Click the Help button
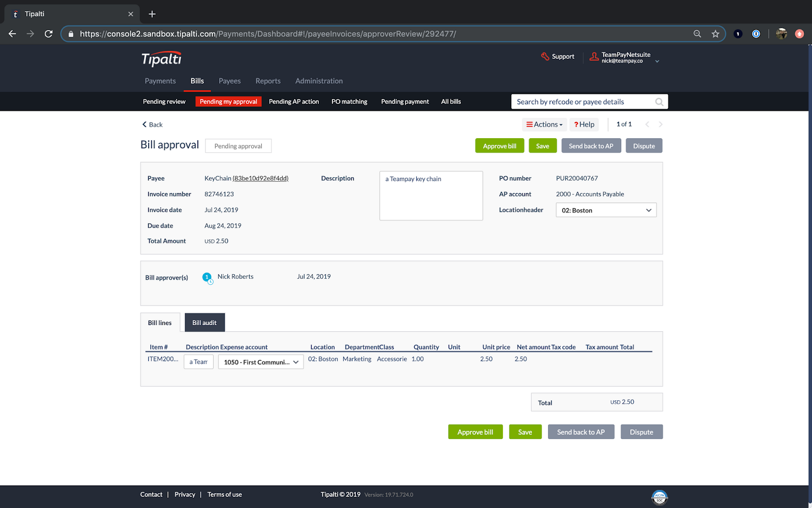Image resolution: width=812 pixels, height=508 pixels. [584, 124]
